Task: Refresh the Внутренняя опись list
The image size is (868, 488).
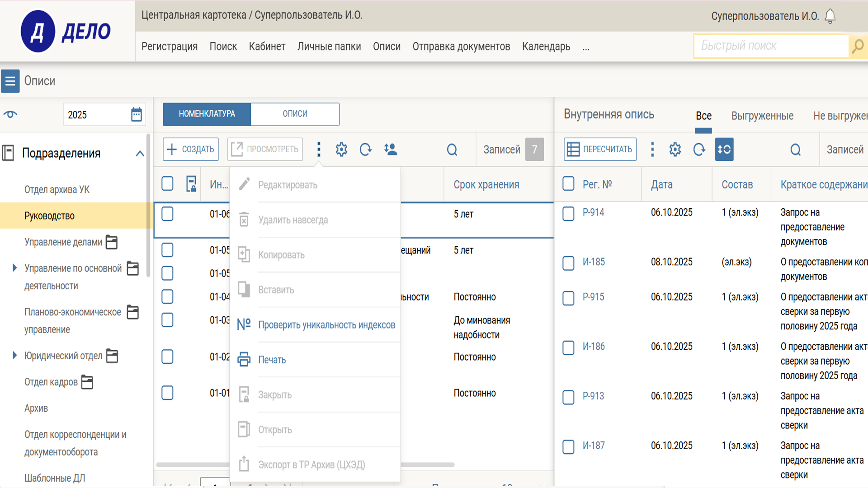Action: pos(699,150)
